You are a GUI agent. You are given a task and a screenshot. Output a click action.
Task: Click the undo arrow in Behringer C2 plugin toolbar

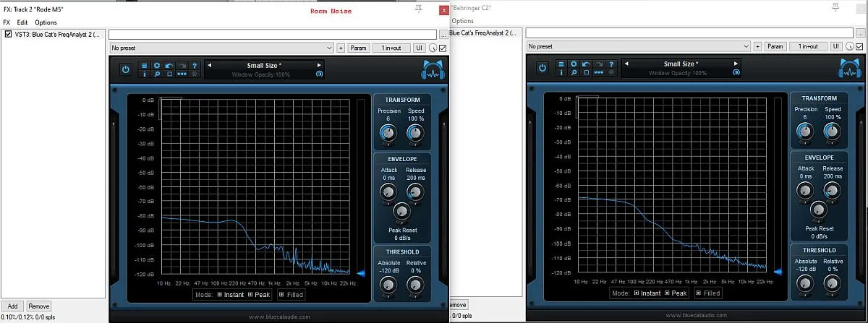(x=586, y=64)
